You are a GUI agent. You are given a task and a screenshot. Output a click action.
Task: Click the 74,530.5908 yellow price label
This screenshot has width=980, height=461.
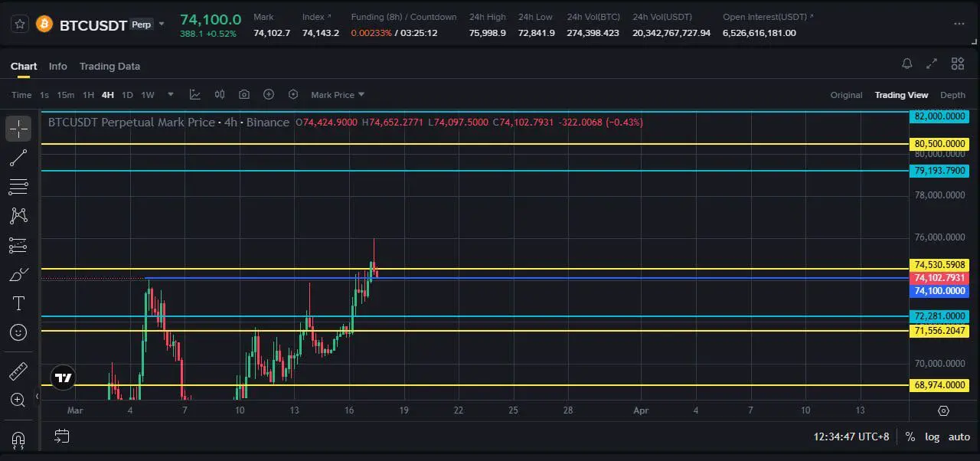[939, 265]
